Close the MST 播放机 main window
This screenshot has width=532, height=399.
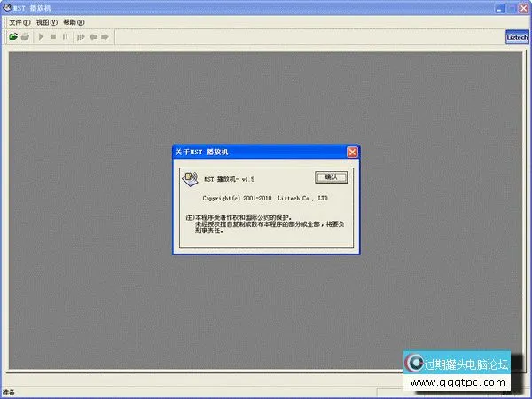524,8
